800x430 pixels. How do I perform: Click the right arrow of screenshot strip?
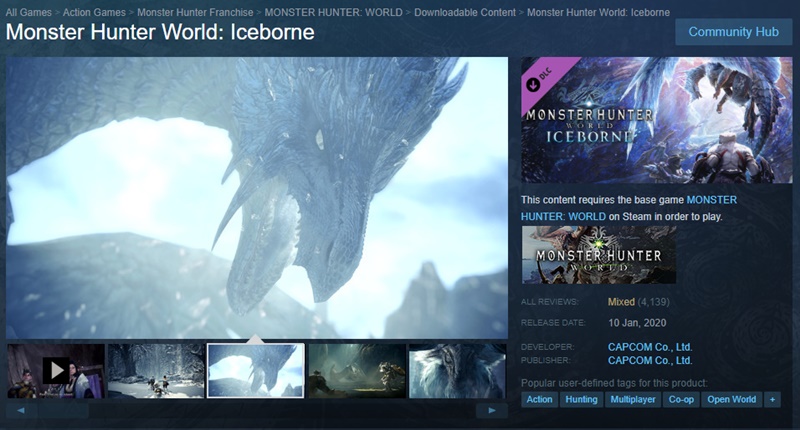(491, 410)
